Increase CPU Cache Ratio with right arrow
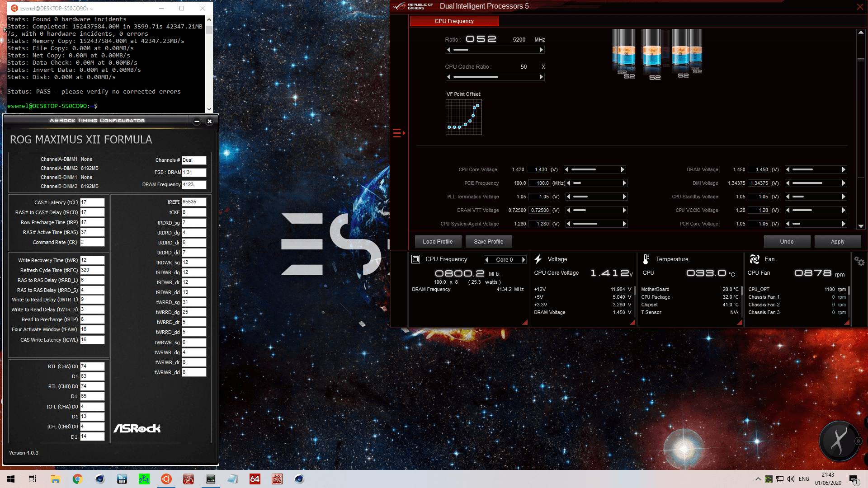 pos(541,77)
